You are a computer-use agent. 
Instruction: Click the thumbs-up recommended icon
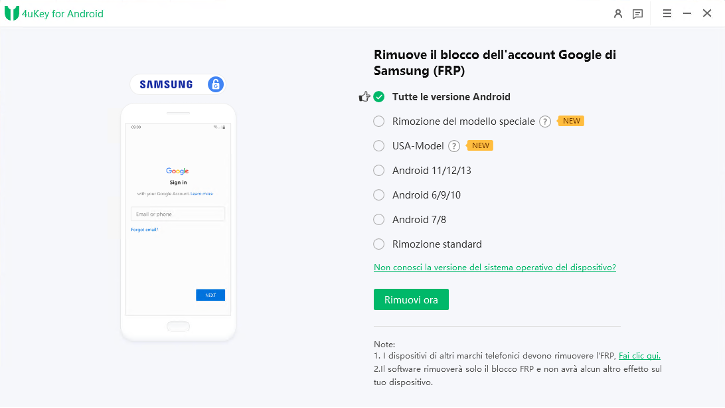[x=364, y=97]
